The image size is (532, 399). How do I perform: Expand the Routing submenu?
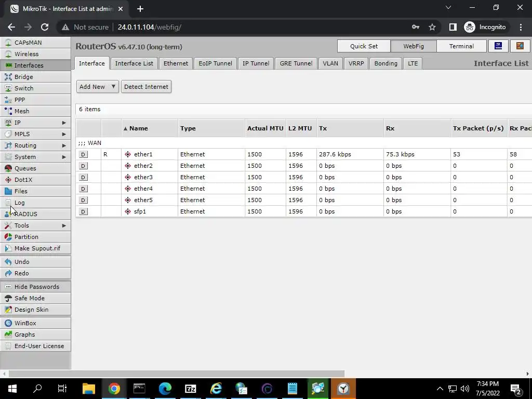64,145
